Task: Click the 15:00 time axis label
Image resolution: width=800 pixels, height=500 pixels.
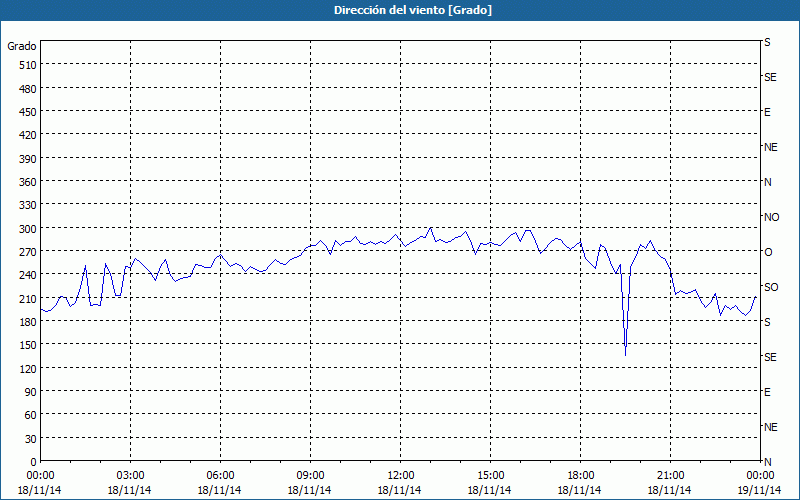Action: coord(490,476)
